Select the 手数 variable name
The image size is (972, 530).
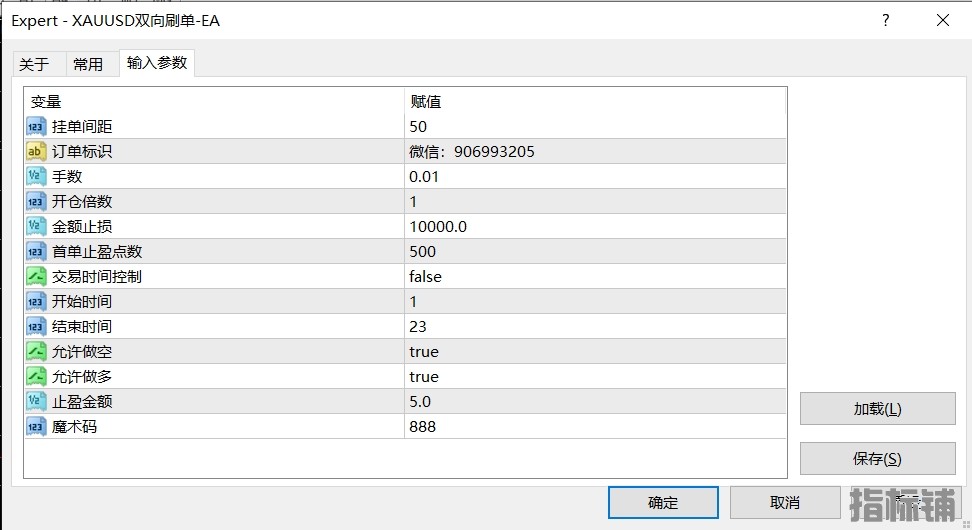[x=67, y=177]
